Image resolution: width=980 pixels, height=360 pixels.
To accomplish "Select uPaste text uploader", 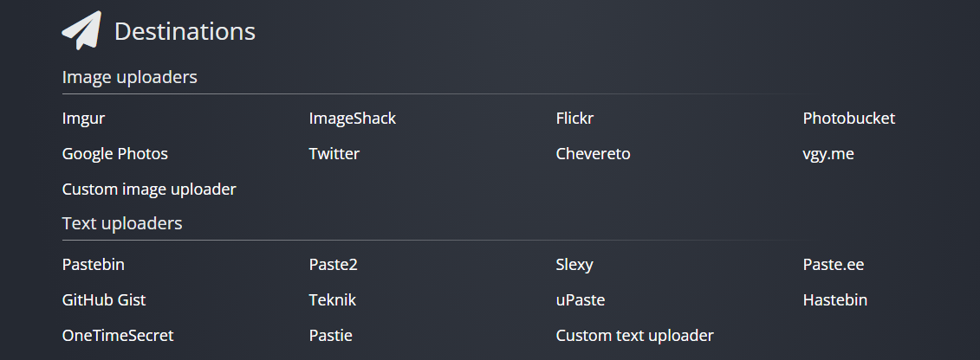I will (580, 300).
